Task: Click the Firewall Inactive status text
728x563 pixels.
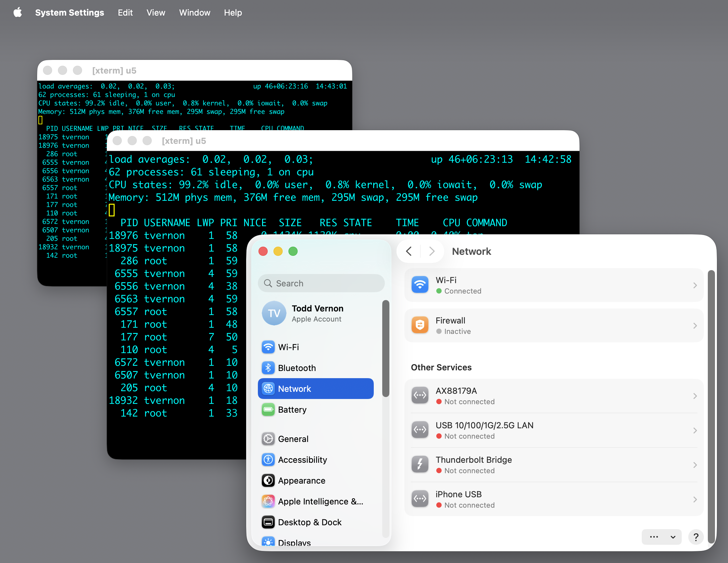Action: 457,331
